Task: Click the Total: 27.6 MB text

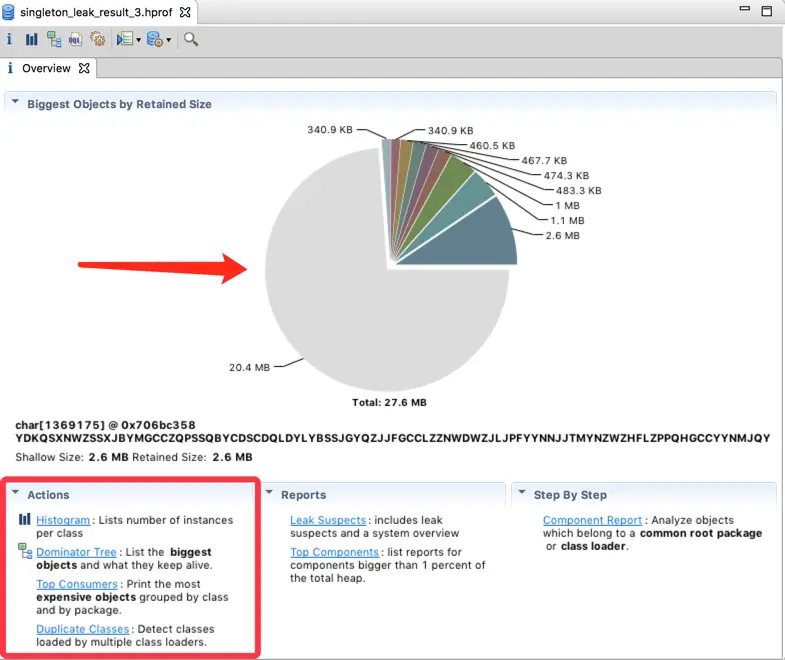Action: coord(389,403)
